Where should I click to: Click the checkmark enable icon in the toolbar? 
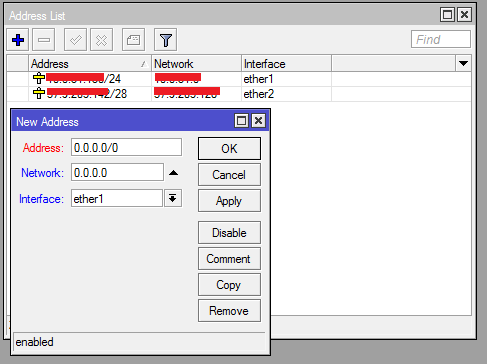tap(75, 40)
